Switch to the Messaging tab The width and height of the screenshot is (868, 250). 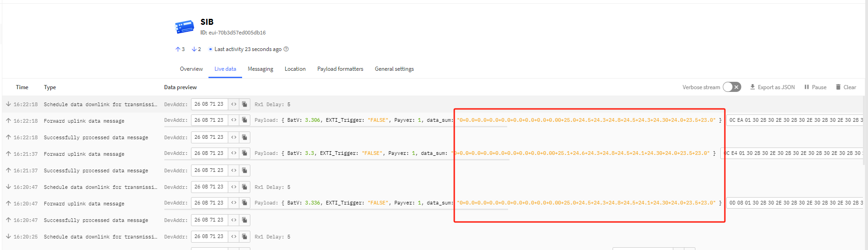click(x=260, y=69)
